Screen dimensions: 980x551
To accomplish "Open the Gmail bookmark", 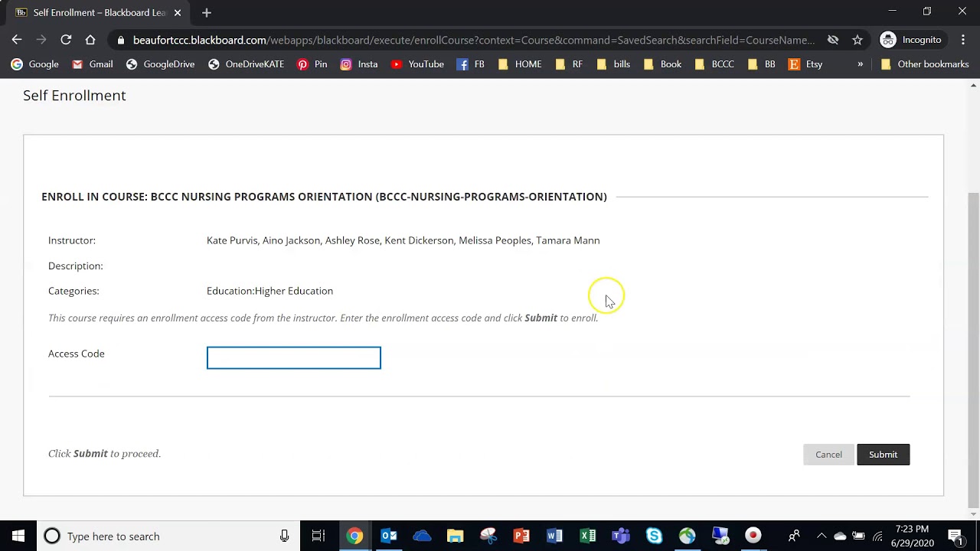I will pos(92,64).
